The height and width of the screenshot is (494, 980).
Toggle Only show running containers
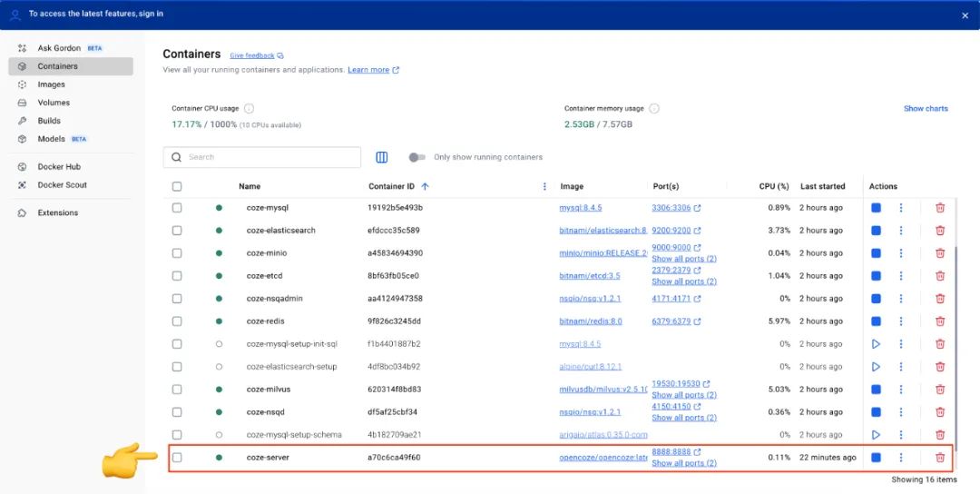click(416, 158)
